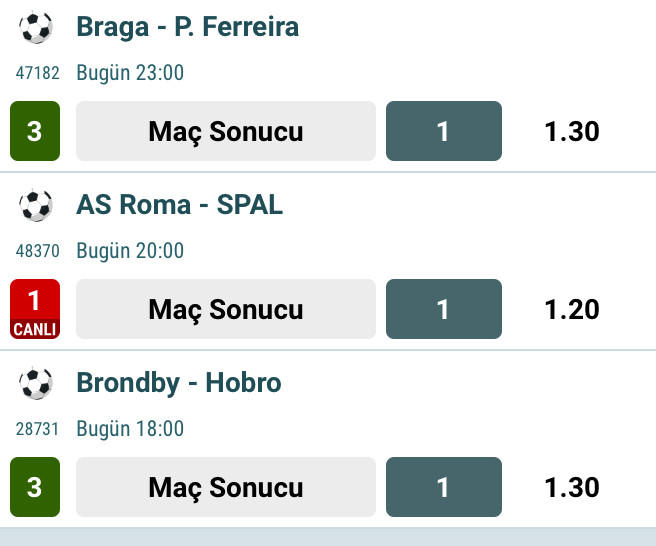Viewport: 656px width, 546px height.
Task: Toggle selection 1 for Brondby match
Action: coord(444,487)
